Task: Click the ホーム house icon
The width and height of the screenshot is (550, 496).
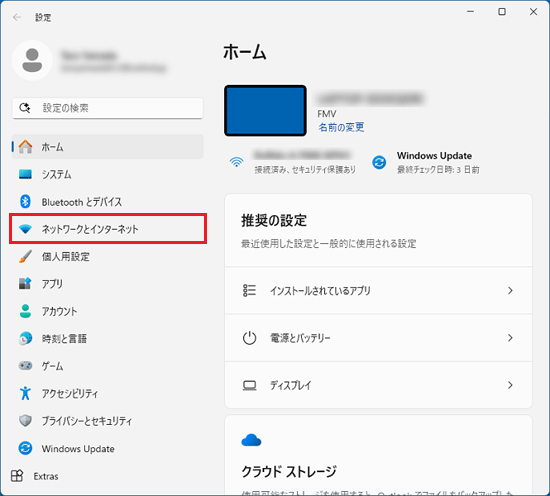Action: click(25, 147)
